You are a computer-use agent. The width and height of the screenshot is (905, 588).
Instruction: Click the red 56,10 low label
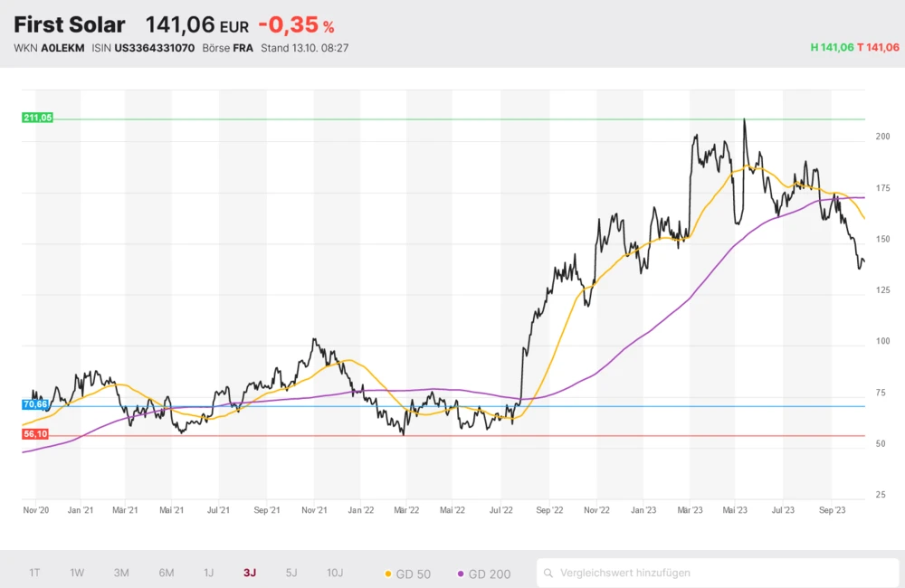pos(36,434)
